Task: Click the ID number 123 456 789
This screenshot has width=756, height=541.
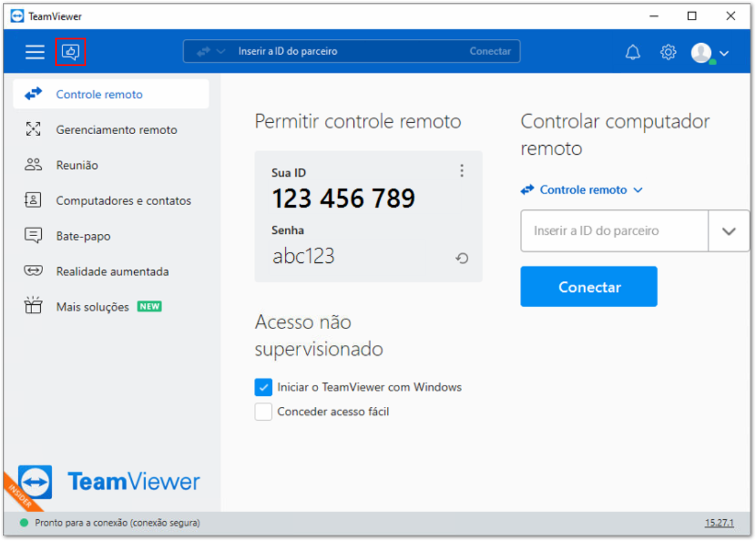Action: point(344,199)
